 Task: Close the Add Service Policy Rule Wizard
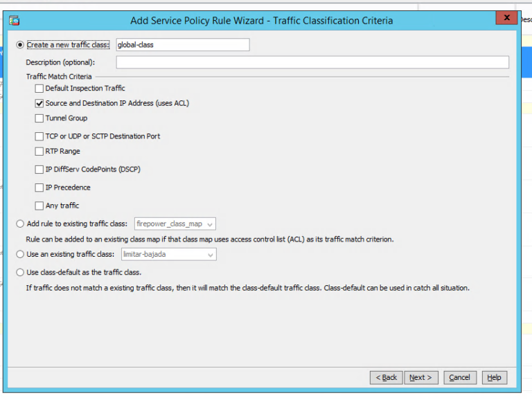506,18
